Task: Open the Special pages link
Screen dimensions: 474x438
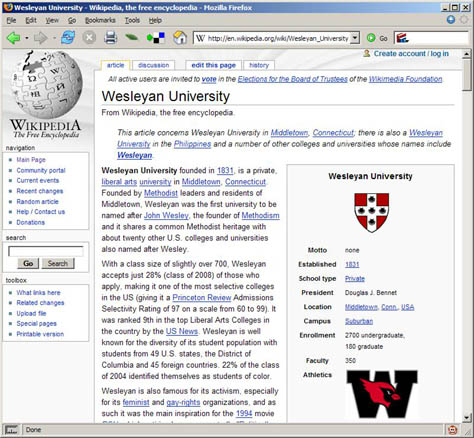Action: 36,323
